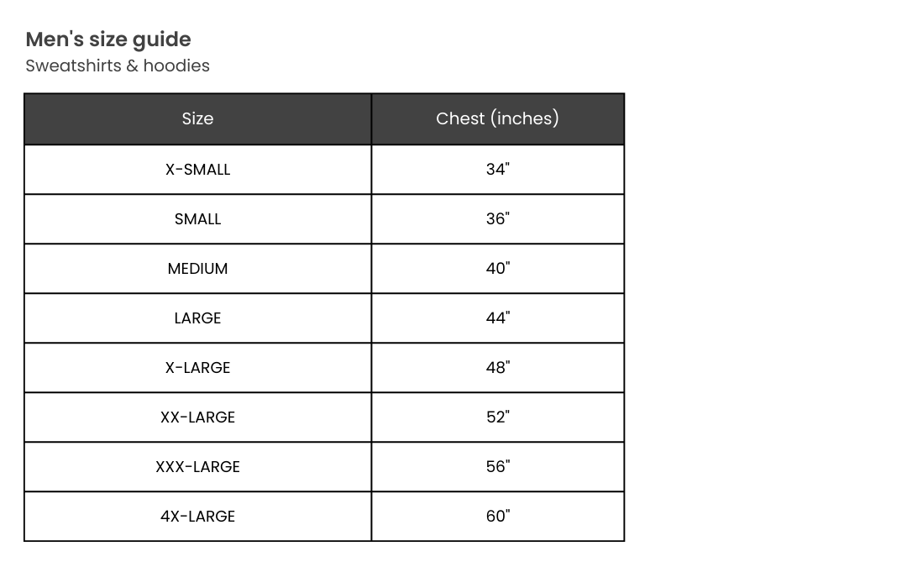The height and width of the screenshot is (588, 907).
Task: Click the SMALL size cell
Action: point(197,219)
